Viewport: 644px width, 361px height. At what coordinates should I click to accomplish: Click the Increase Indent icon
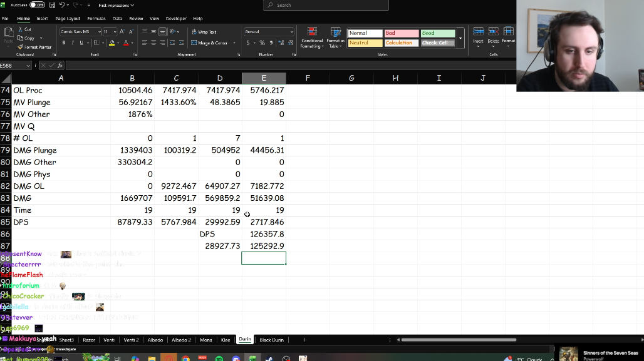pyautogui.click(x=181, y=43)
